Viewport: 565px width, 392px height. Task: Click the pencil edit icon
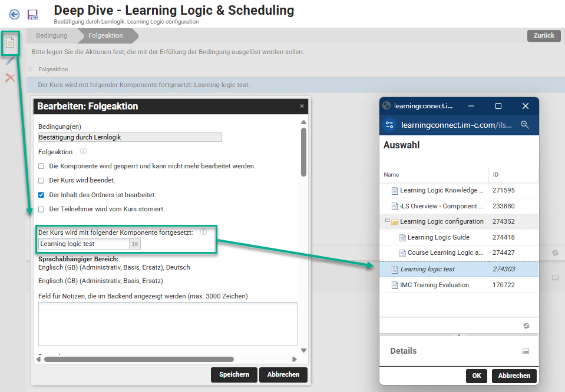10,61
